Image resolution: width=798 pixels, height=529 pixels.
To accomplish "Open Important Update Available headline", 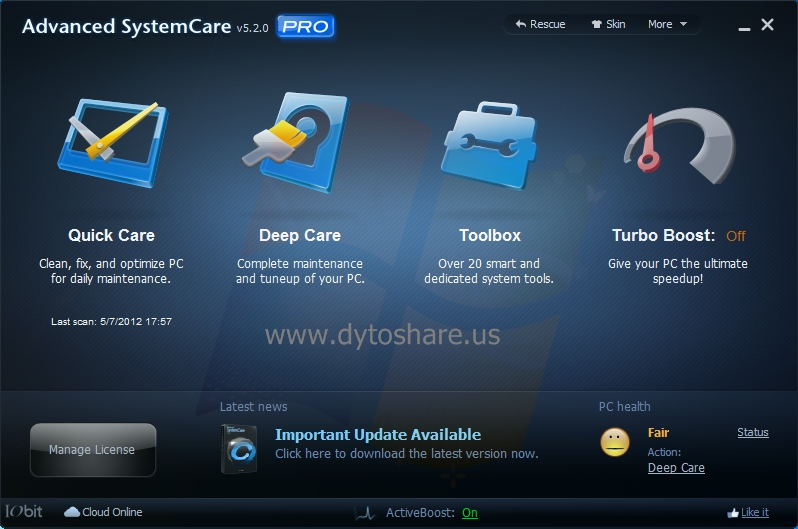I will [x=378, y=434].
